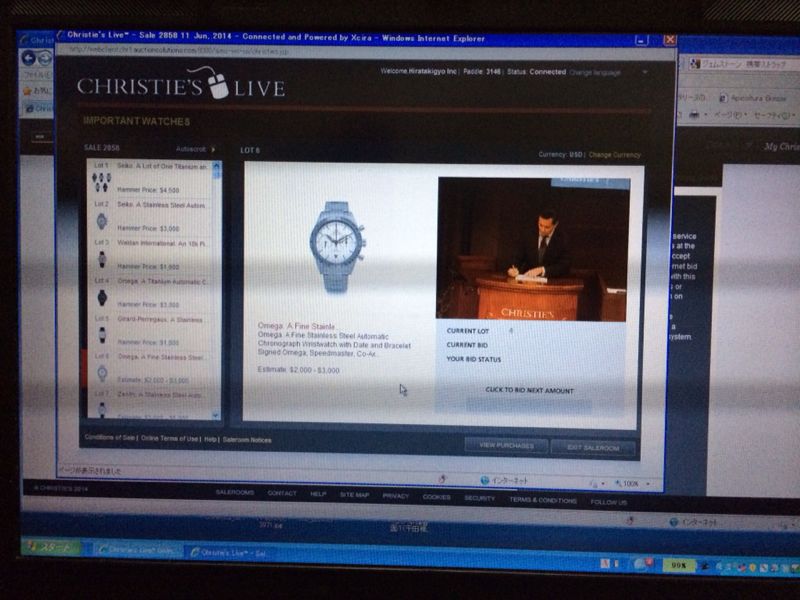Click the Help link beside Saleroom Notices

(x=211, y=439)
